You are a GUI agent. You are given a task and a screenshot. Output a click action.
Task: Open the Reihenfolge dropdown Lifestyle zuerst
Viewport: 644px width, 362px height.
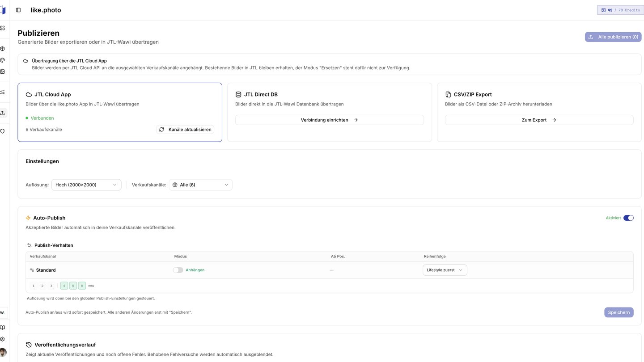pos(445,270)
